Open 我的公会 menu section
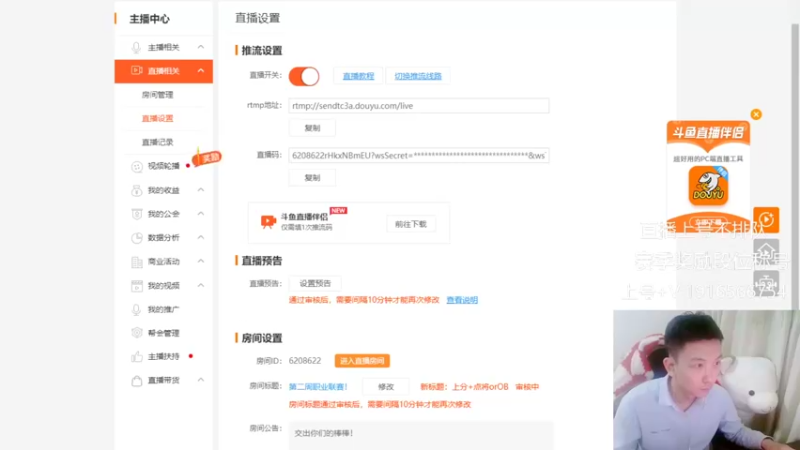800x450 pixels. (164, 214)
